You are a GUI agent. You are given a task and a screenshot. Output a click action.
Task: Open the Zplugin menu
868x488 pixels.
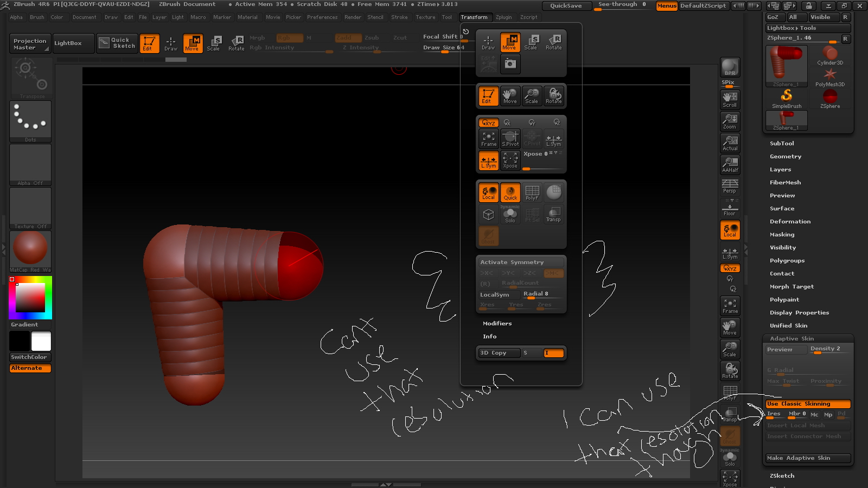[503, 17]
